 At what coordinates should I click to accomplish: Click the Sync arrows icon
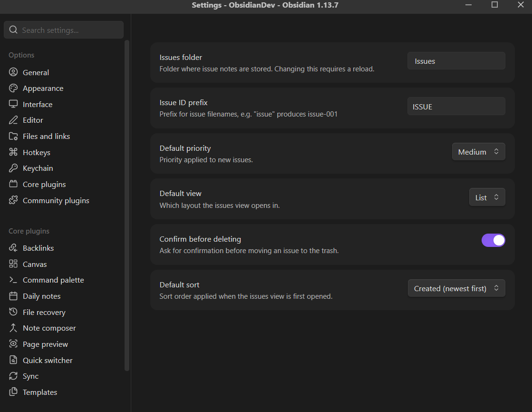tap(13, 376)
